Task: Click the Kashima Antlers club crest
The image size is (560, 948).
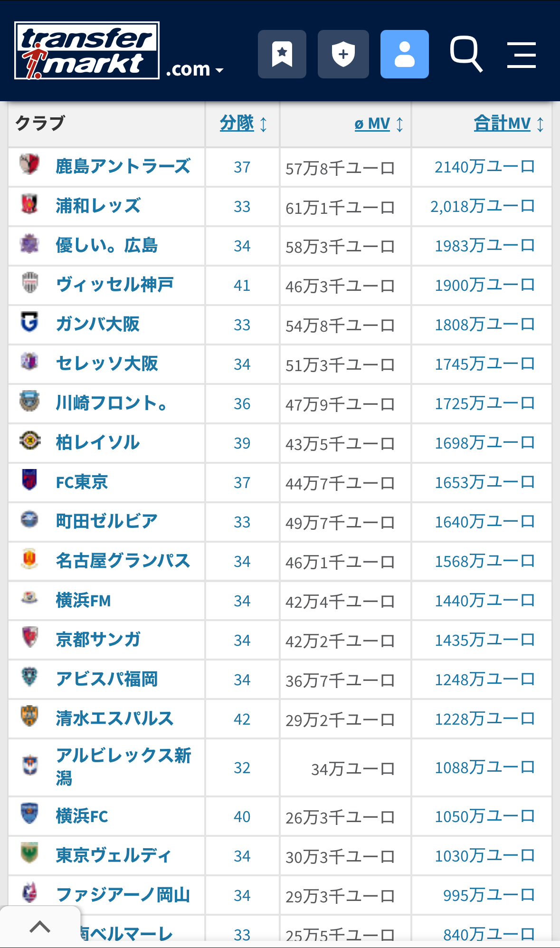Action: click(29, 164)
